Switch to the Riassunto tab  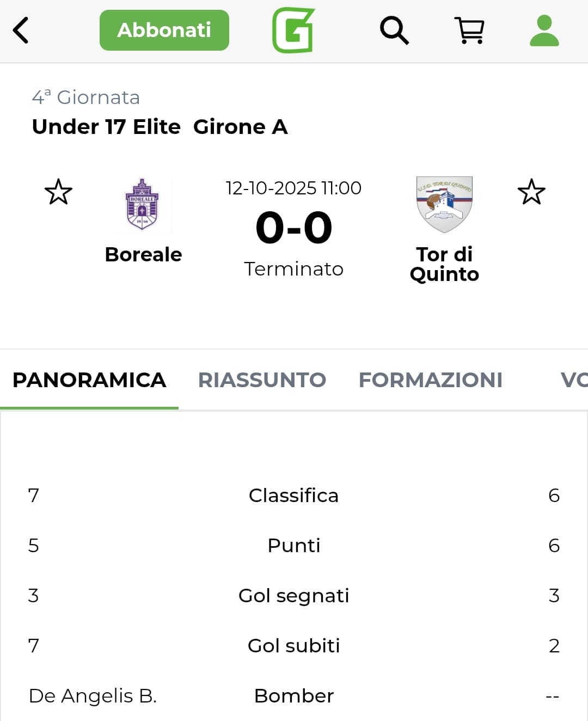tap(262, 380)
